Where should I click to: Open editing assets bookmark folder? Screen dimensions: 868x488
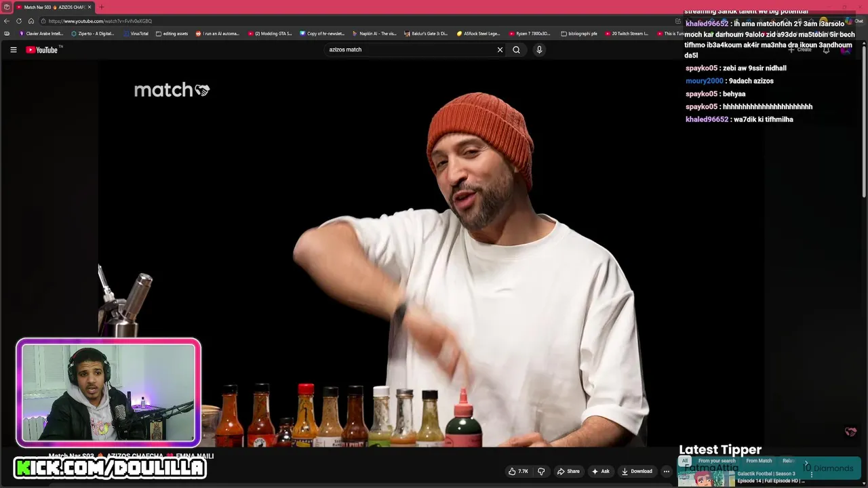pos(172,33)
